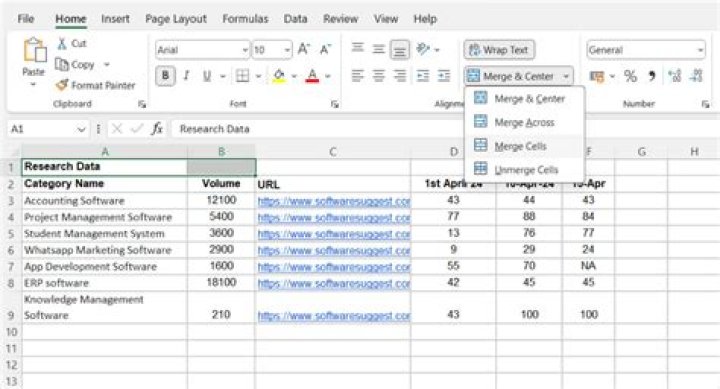Switch to the Review tab
The height and width of the screenshot is (389, 720).
[x=340, y=19]
